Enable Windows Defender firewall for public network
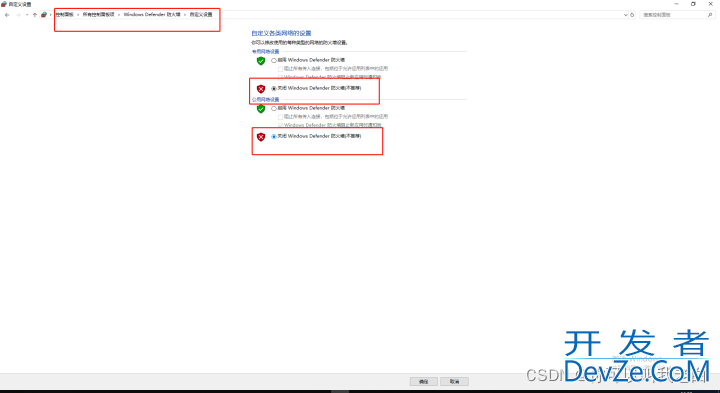This screenshot has width=720, height=393. 274,109
